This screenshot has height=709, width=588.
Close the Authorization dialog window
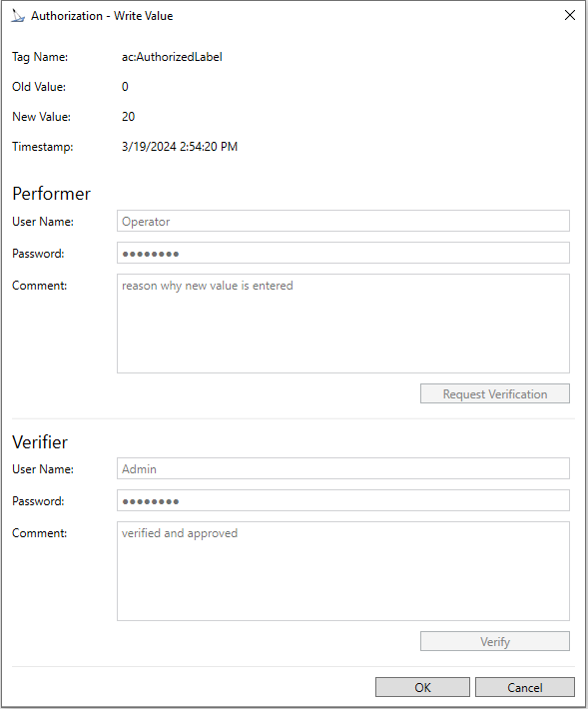[570, 15]
